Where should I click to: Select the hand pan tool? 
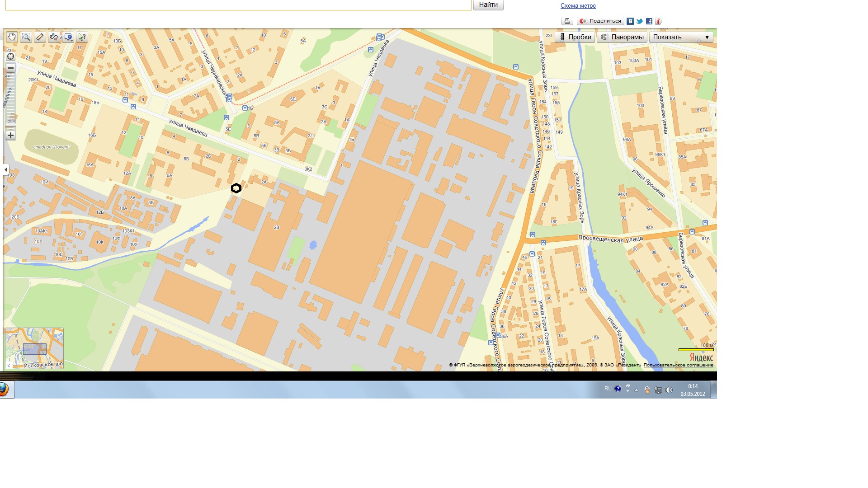tap(12, 37)
